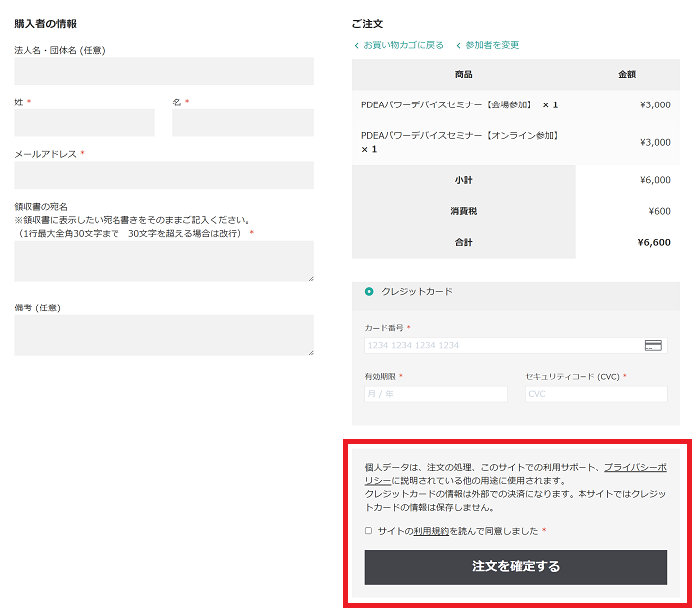The width and height of the screenshot is (697, 616).
Task: Go back via お買い物カゴに戻る link
Action: coord(399,45)
